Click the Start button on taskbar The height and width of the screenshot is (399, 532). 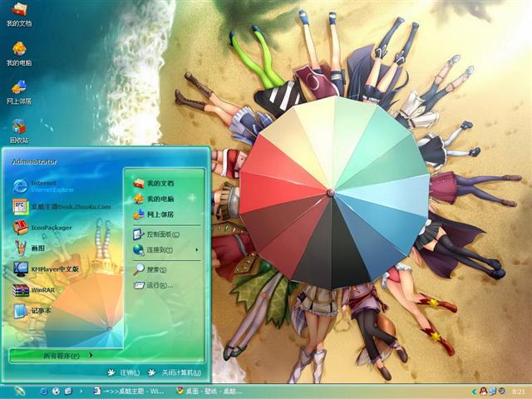click(19, 392)
